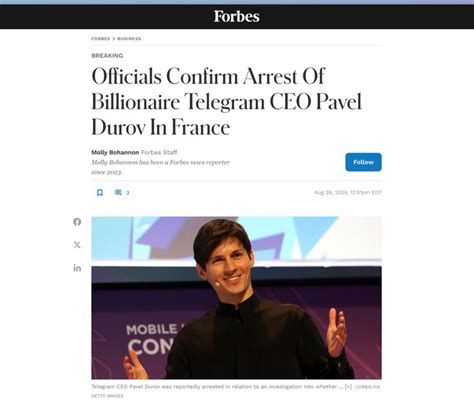The image size is (474, 410).
Task: Click the Forbes Staff label
Action: tap(159, 152)
